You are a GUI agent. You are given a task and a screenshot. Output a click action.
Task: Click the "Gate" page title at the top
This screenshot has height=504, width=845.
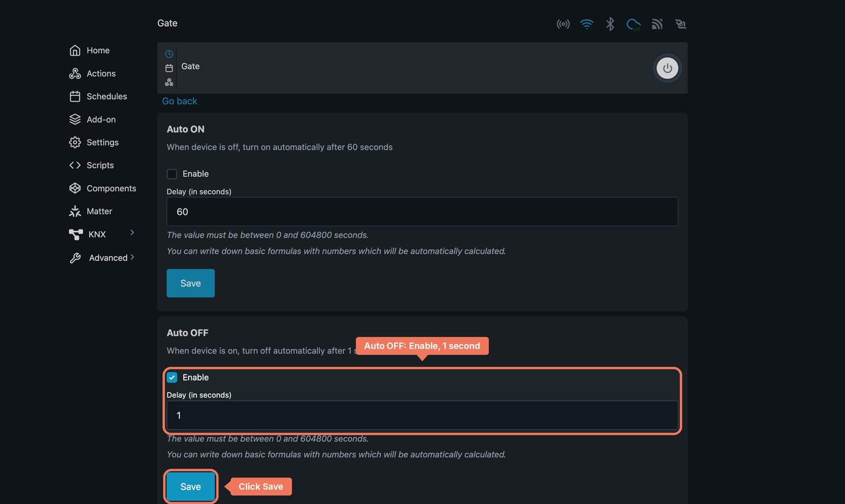(167, 23)
